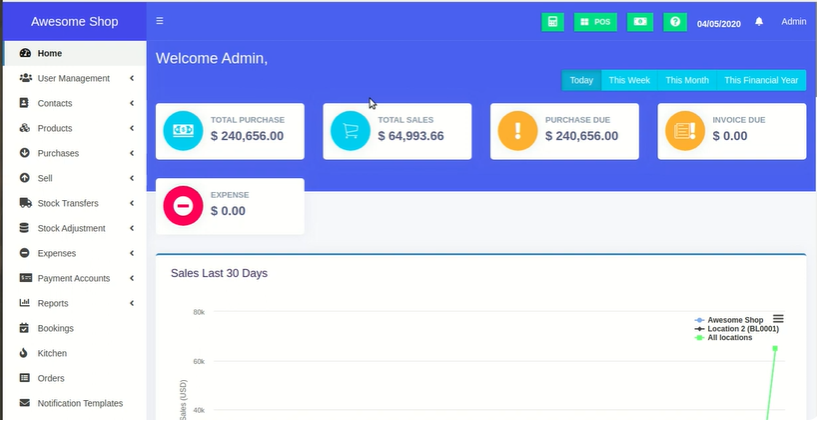Screen dimensions: 817x430
Task: Click the Awesome Shop header logo
Action: [74, 21]
